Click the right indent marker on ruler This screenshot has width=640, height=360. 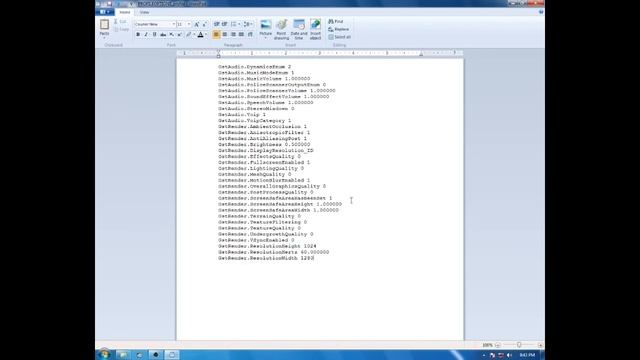point(421,54)
